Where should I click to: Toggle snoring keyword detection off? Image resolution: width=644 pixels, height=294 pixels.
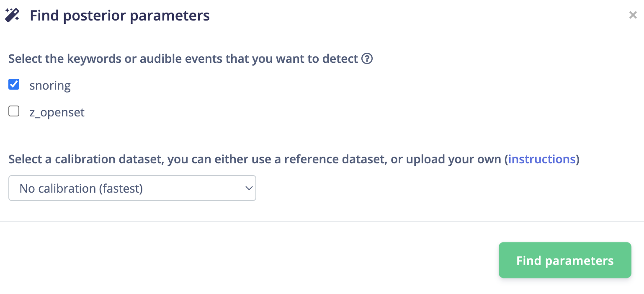point(14,85)
